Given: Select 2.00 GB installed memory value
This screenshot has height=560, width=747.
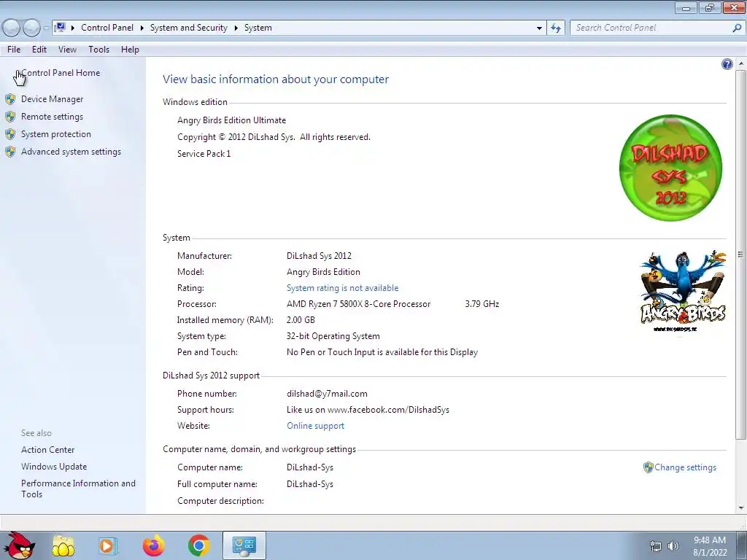Looking at the screenshot, I should click(301, 320).
